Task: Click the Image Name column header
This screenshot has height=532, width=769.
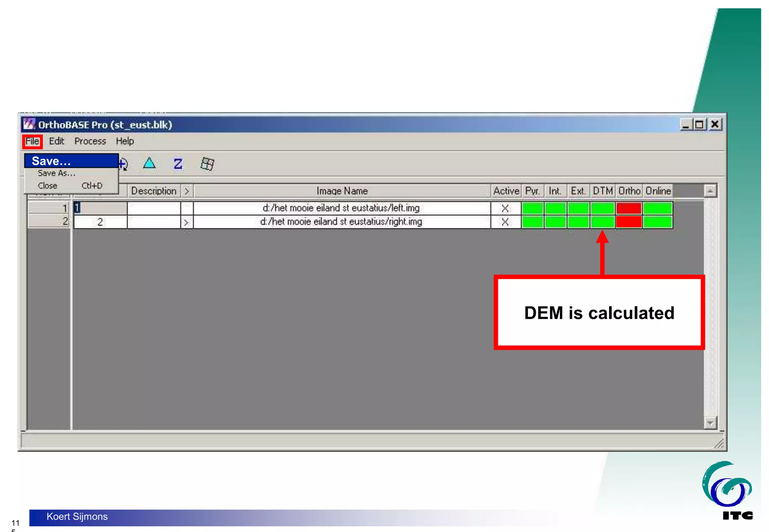Action: point(342,191)
